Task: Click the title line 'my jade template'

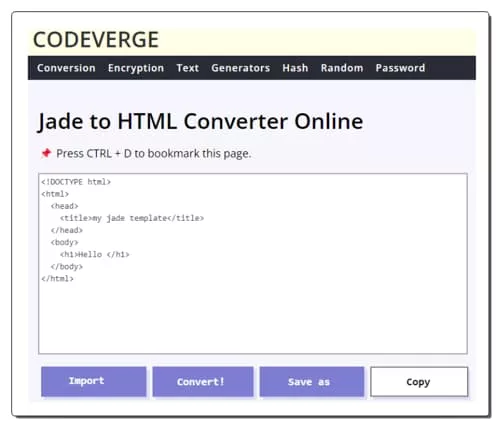Action: [x=132, y=218]
